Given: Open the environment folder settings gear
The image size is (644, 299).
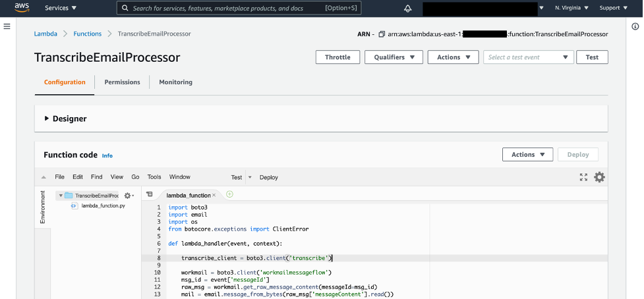Looking at the screenshot, I should tap(129, 196).
